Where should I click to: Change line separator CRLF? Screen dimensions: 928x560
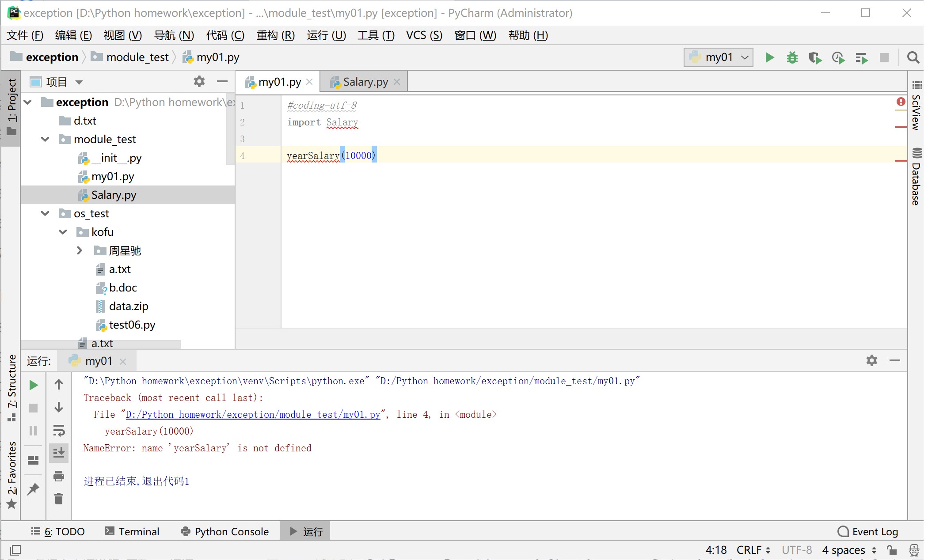point(753,550)
